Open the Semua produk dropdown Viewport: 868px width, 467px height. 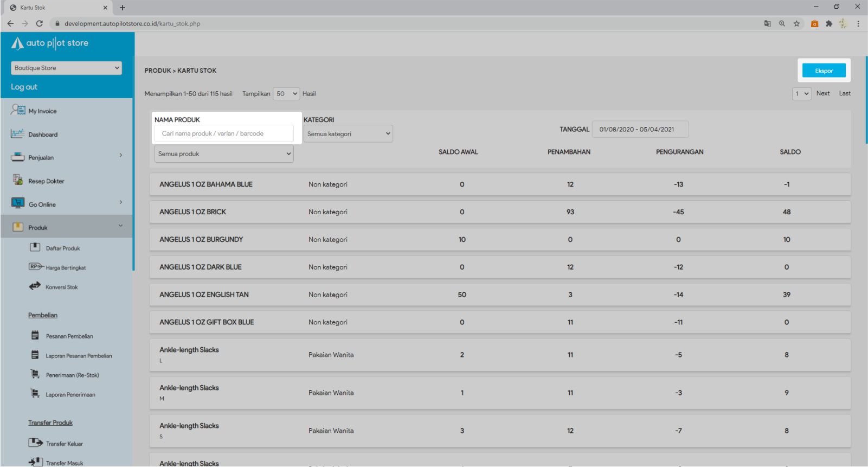[x=224, y=154]
